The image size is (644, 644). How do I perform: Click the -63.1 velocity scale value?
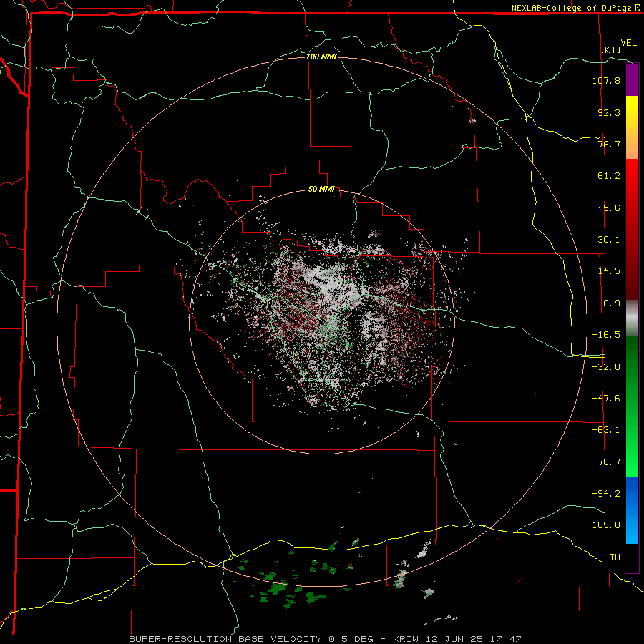point(606,430)
